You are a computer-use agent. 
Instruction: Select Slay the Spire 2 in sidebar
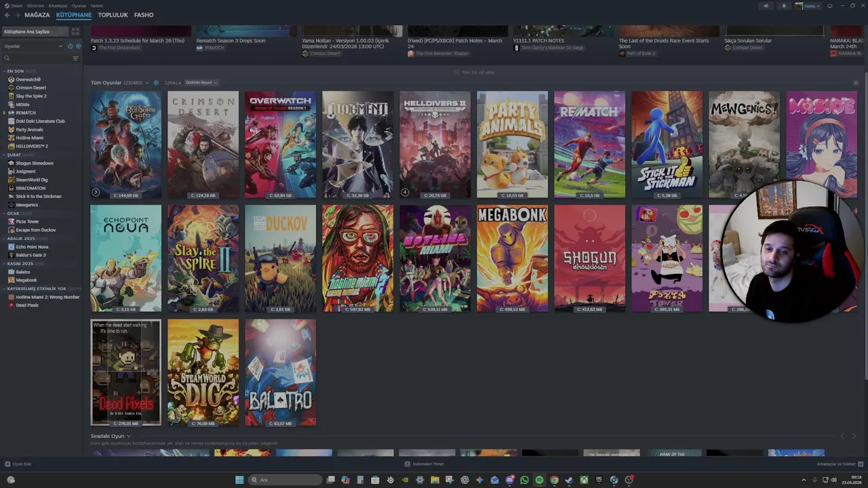point(31,96)
